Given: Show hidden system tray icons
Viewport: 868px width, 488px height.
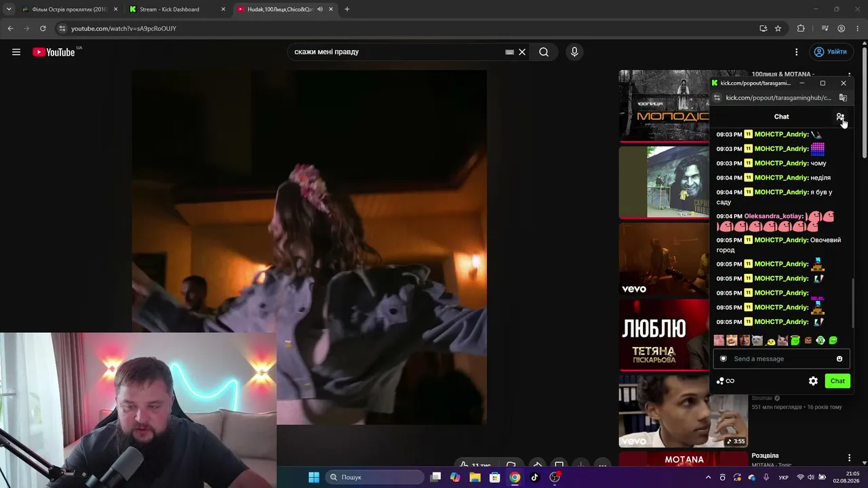Looking at the screenshot, I should 709,477.
